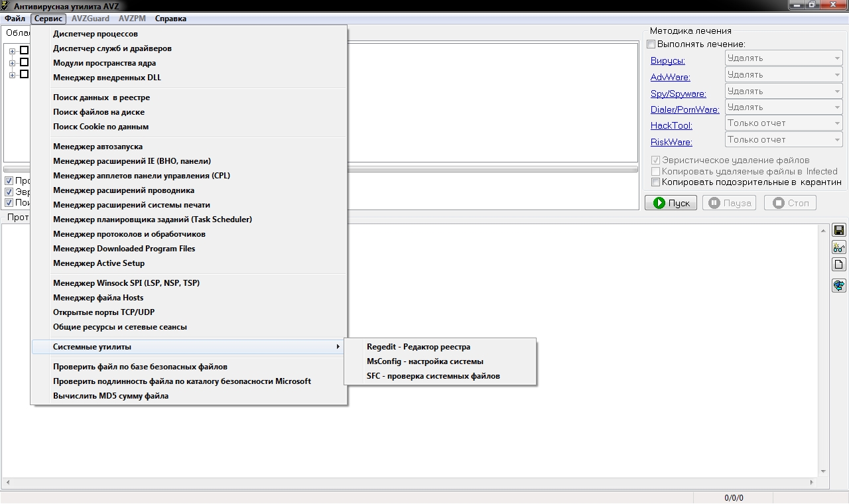Open the Spy/Spyware action dropdown

(x=783, y=92)
